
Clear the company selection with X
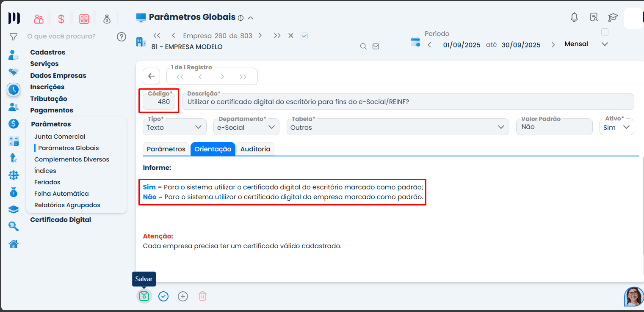tap(291, 36)
